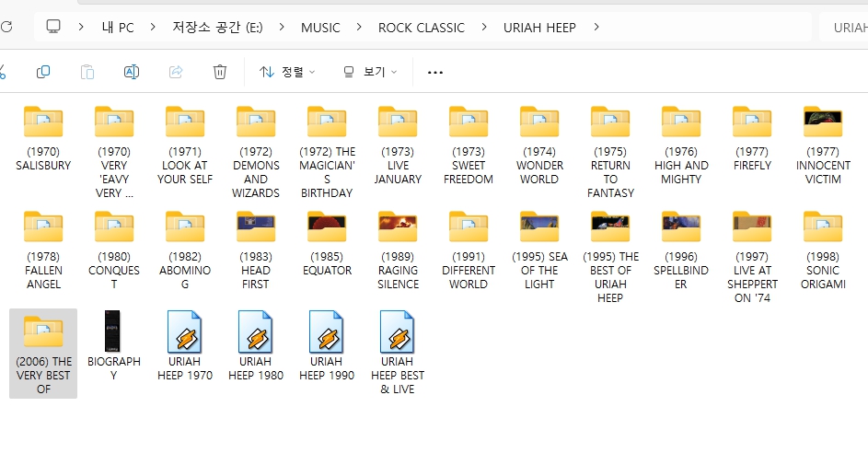Select the URIAH HEEP 1990 playlist file

327,346
